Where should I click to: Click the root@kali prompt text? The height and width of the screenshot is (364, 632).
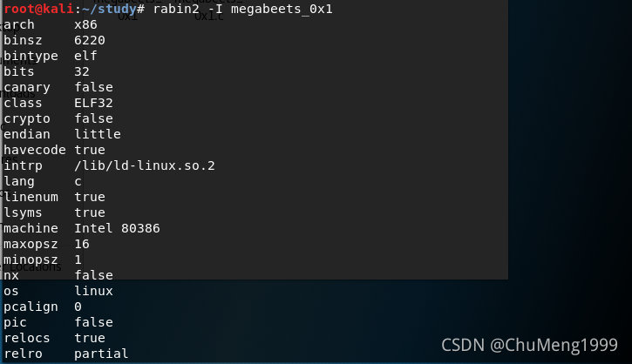point(39,9)
